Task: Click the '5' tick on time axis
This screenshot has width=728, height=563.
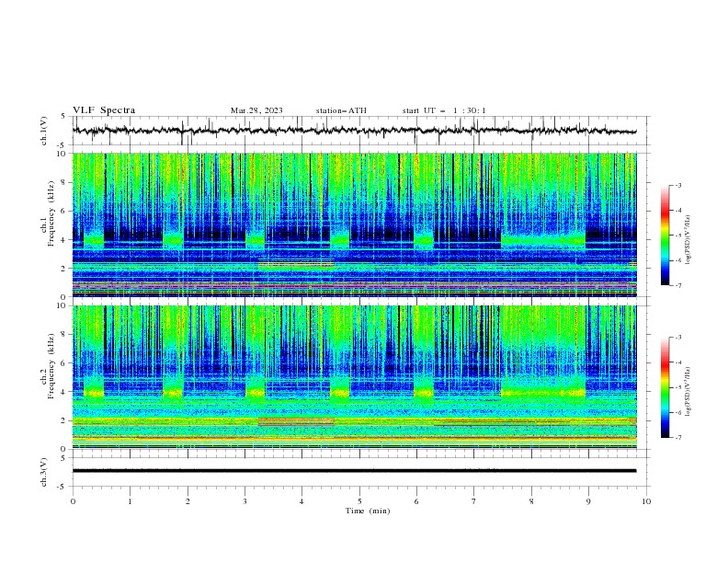Action: click(359, 501)
